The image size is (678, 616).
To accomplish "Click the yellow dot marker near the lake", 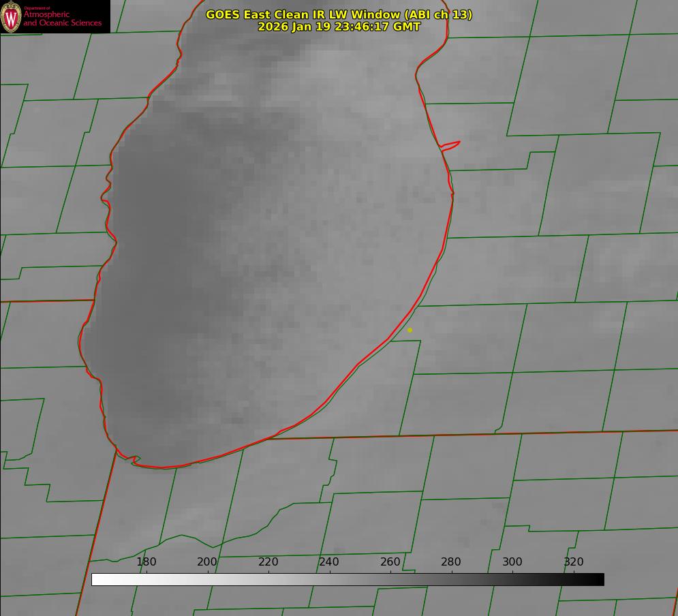I will pyautogui.click(x=410, y=330).
